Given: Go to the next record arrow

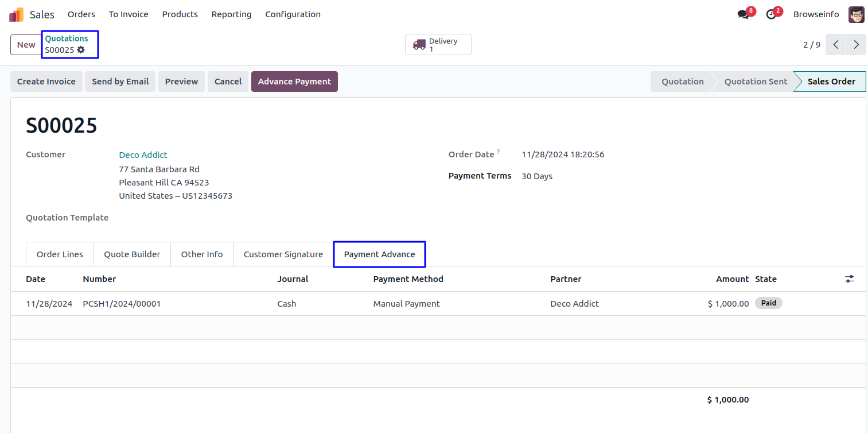Looking at the screenshot, I should pos(856,45).
